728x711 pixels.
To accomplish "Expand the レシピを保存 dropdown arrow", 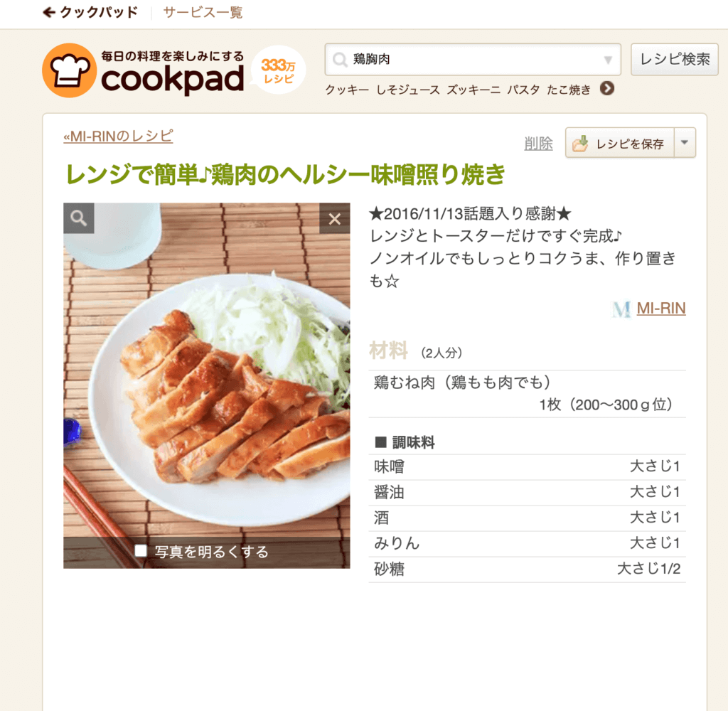I will point(685,143).
